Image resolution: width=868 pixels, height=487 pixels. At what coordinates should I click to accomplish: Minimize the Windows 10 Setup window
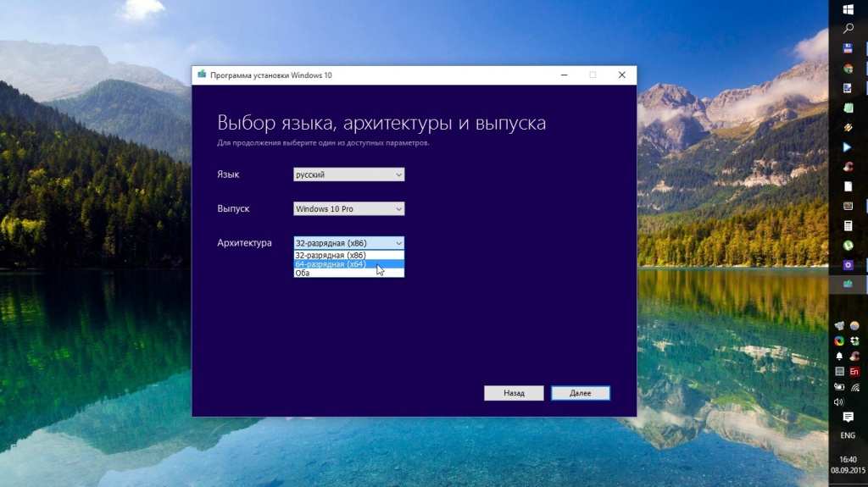pyautogui.click(x=564, y=75)
